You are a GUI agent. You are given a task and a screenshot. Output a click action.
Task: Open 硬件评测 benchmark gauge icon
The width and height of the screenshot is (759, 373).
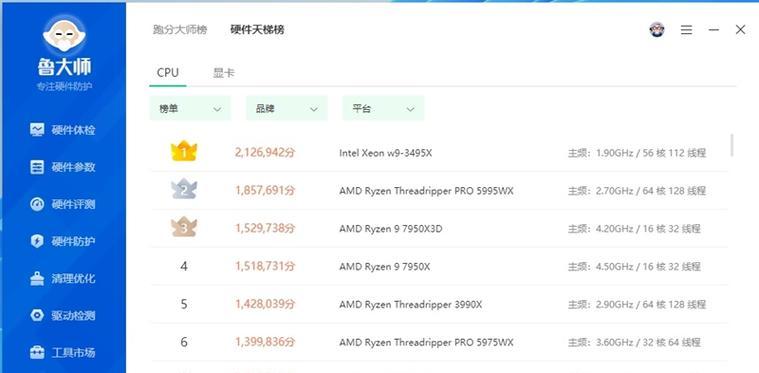tap(37, 204)
